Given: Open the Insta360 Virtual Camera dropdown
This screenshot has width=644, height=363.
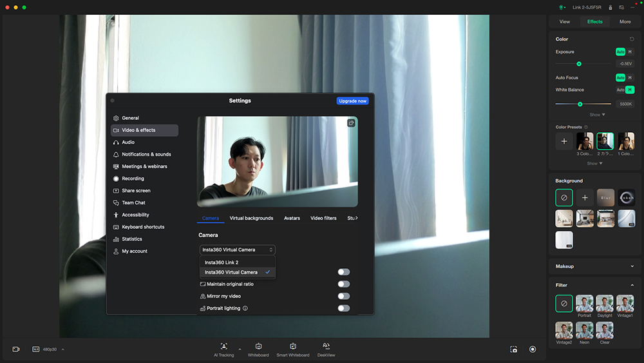Looking at the screenshot, I should [x=238, y=250].
